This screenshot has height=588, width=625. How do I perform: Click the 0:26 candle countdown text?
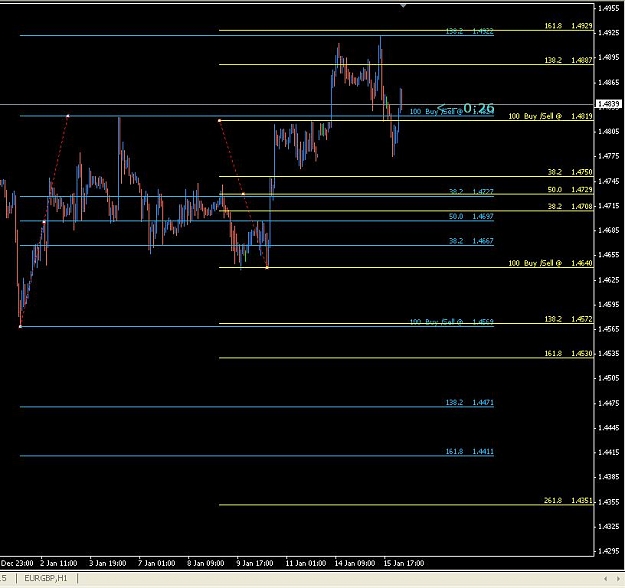click(479, 108)
